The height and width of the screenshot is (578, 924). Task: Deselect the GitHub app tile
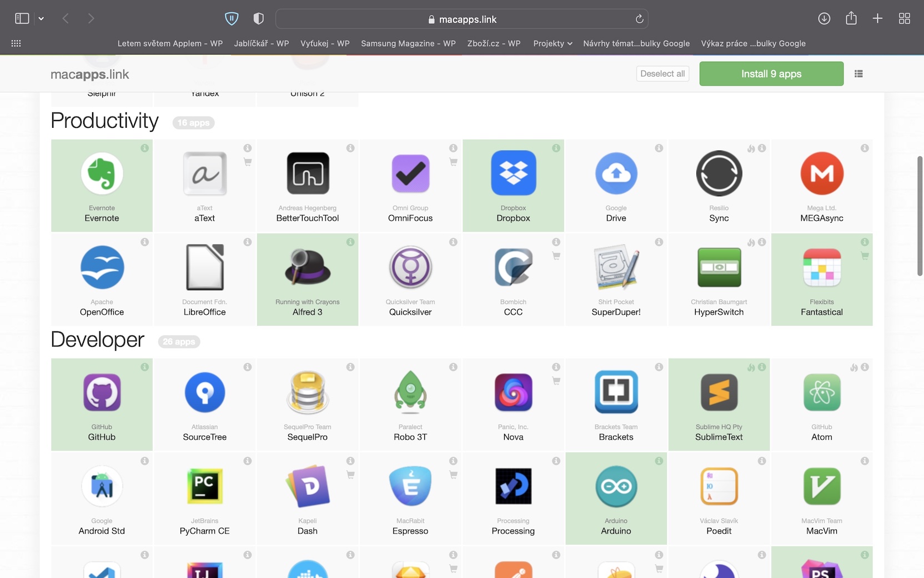click(102, 405)
